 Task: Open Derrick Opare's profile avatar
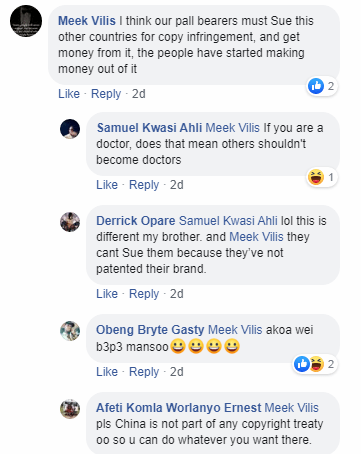pos(70,222)
